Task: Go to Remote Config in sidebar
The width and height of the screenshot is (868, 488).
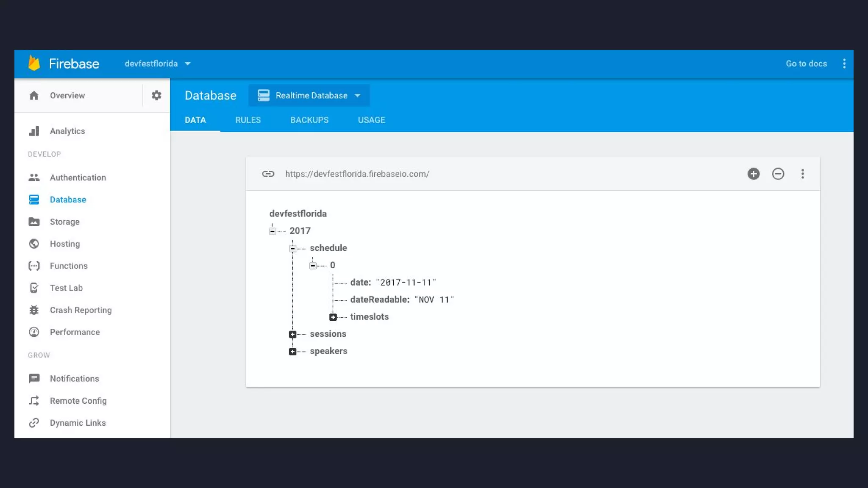Action: point(78,401)
